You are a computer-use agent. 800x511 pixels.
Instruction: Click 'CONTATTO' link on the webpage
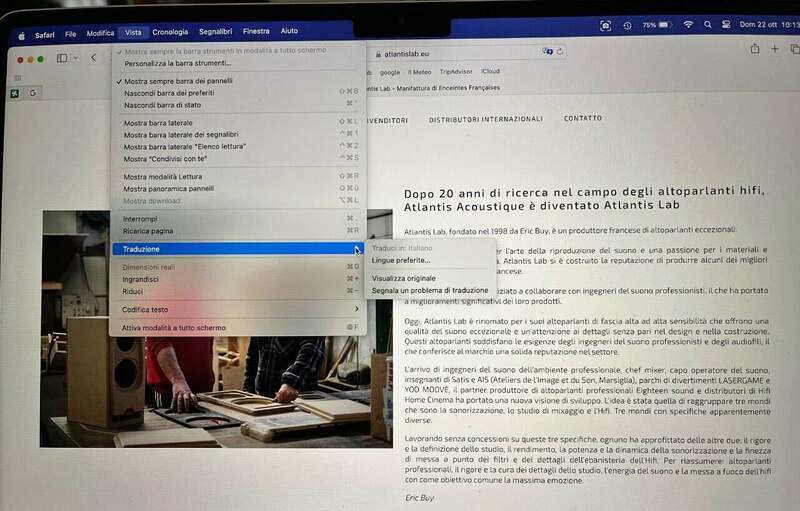(x=582, y=118)
